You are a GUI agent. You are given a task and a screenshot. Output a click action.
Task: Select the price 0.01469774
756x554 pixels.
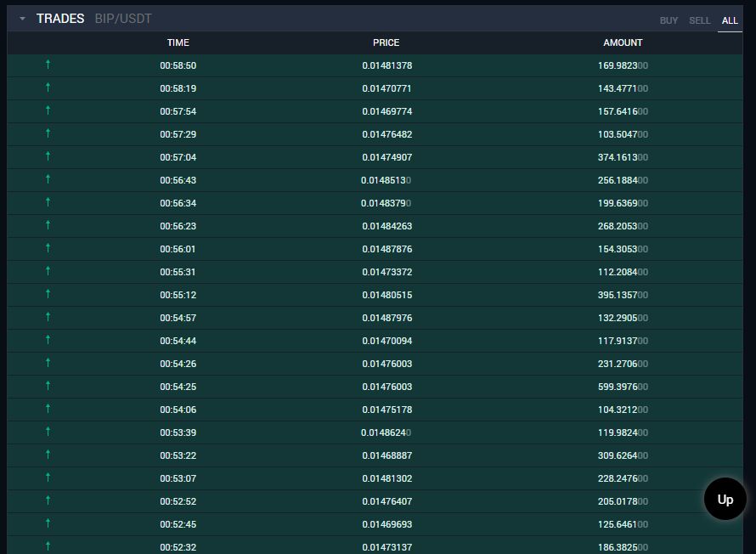point(387,111)
